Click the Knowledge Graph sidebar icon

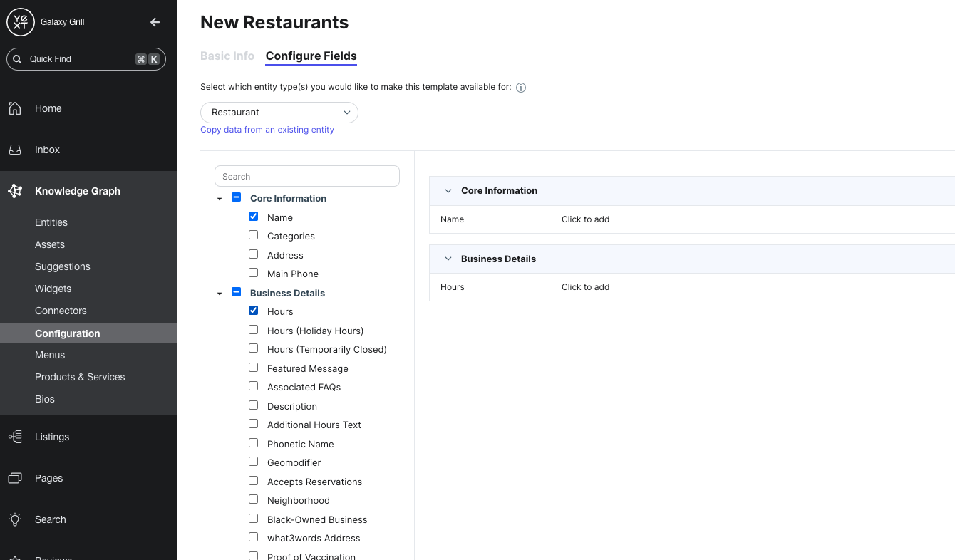(15, 191)
